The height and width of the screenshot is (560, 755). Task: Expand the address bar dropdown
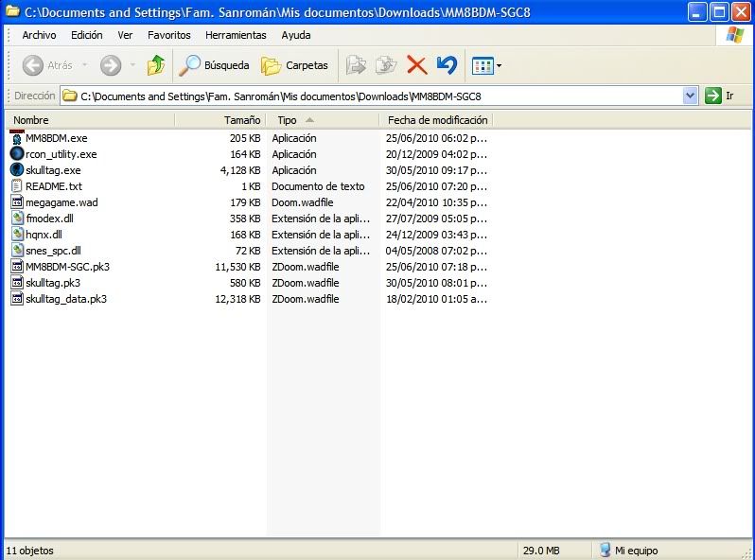[x=690, y=96]
